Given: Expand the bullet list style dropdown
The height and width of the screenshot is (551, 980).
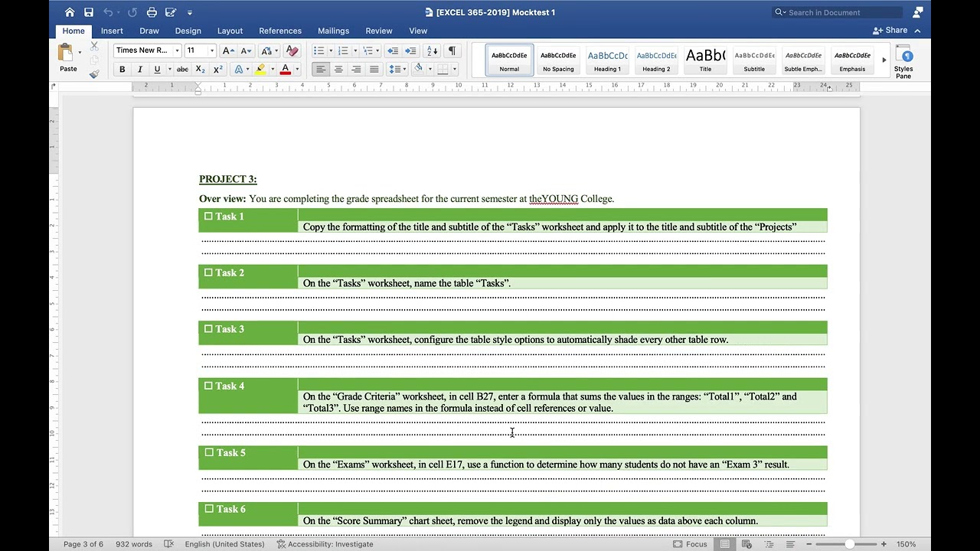Looking at the screenshot, I should click(331, 51).
